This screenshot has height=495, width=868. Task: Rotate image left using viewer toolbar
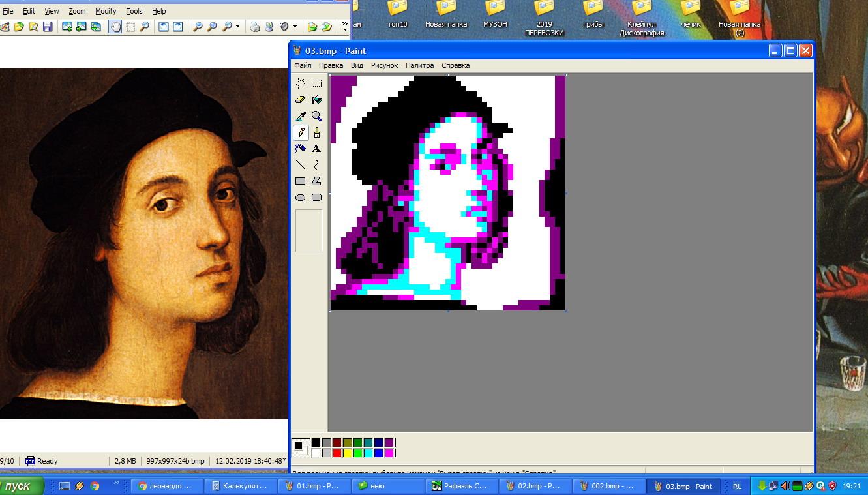tap(163, 27)
